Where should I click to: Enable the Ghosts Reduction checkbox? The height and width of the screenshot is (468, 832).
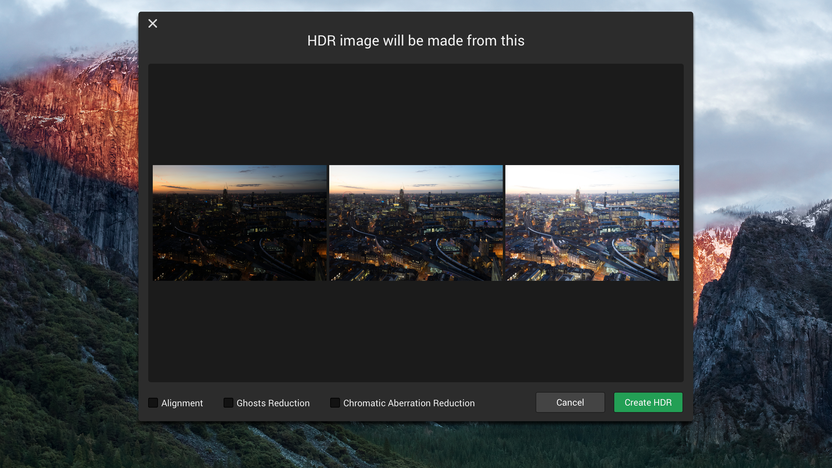[228, 403]
